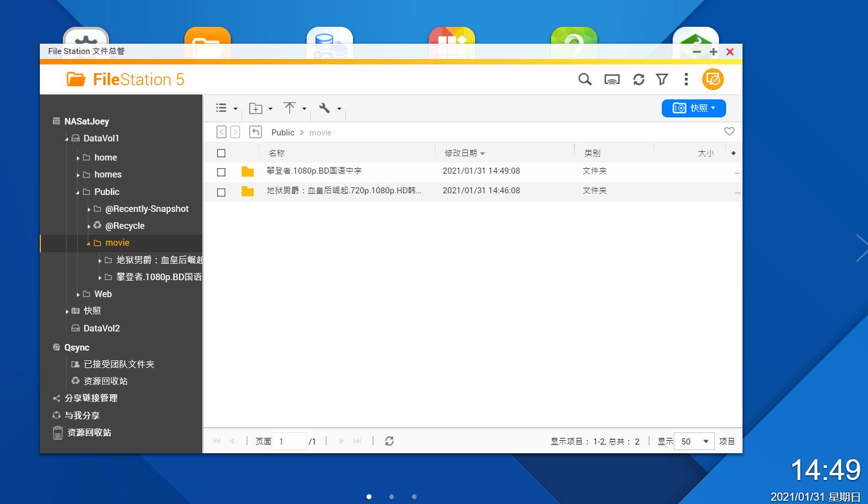Go forward with the right navigation arrow
Image resolution: width=868 pixels, height=504 pixels.
coord(235,132)
